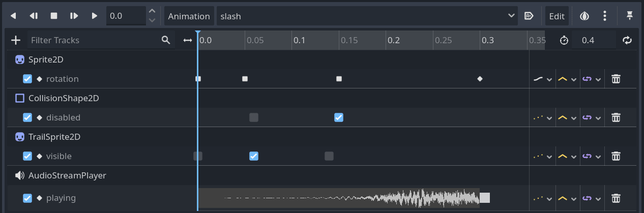Open the slash animation dropdown
The height and width of the screenshot is (213, 644).
point(366,16)
